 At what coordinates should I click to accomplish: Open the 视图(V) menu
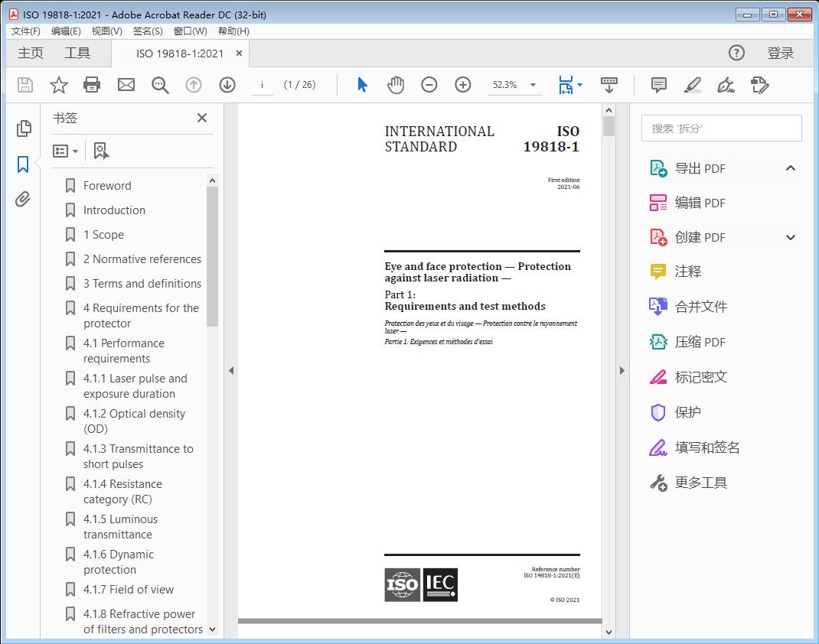click(106, 31)
